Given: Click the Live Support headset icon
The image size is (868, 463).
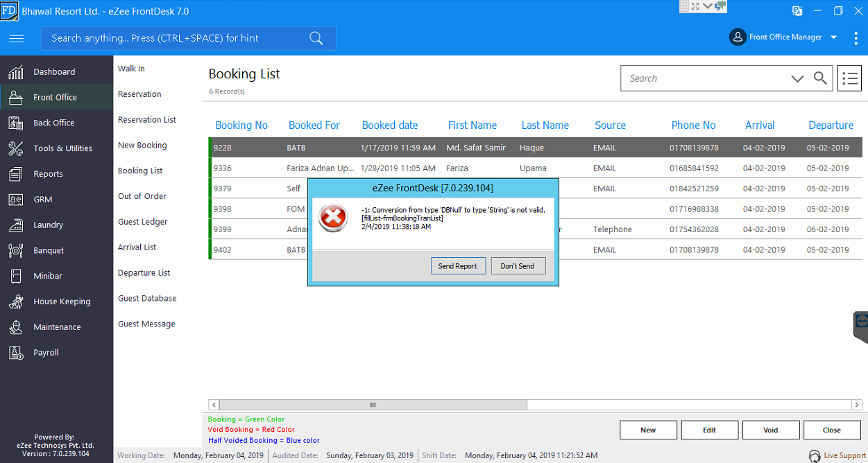Looking at the screenshot, I should coord(815,456).
